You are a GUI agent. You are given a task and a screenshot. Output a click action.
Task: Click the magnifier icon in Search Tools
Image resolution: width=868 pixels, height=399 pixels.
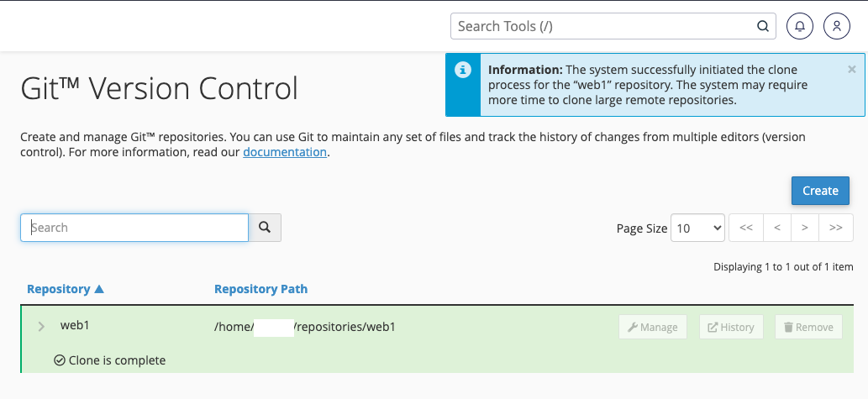pos(763,26)
